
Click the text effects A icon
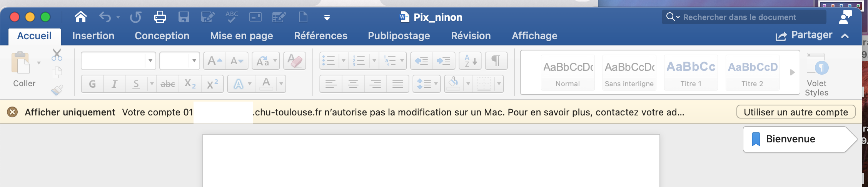[239, 84]
